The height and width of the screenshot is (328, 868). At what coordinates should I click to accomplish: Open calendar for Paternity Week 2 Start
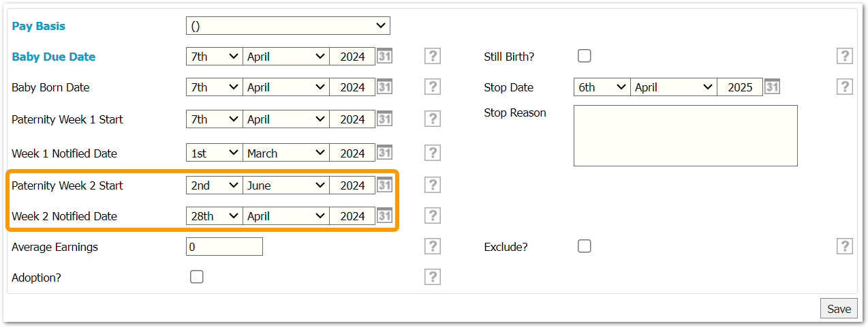[385, 185]
